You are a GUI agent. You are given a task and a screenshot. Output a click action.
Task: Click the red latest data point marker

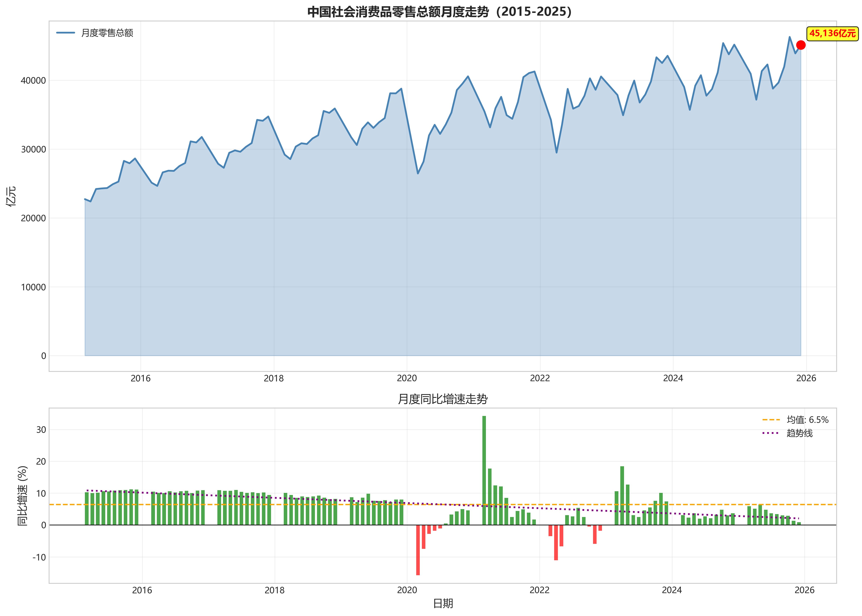point(801,45)
